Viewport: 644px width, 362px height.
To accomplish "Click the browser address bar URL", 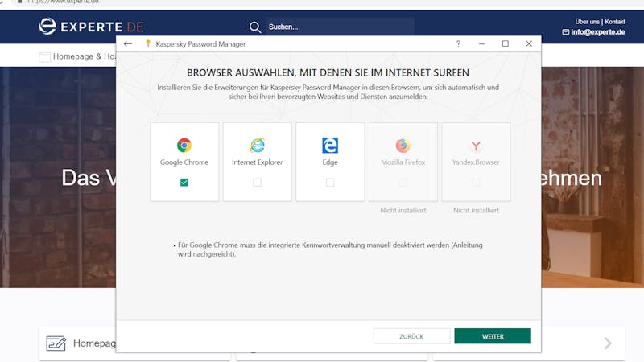I will pyautogui.click(x=64, y=2).
